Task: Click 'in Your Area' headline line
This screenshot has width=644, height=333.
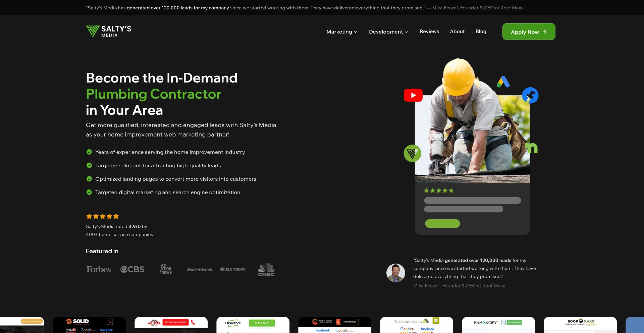Action: 124,110
